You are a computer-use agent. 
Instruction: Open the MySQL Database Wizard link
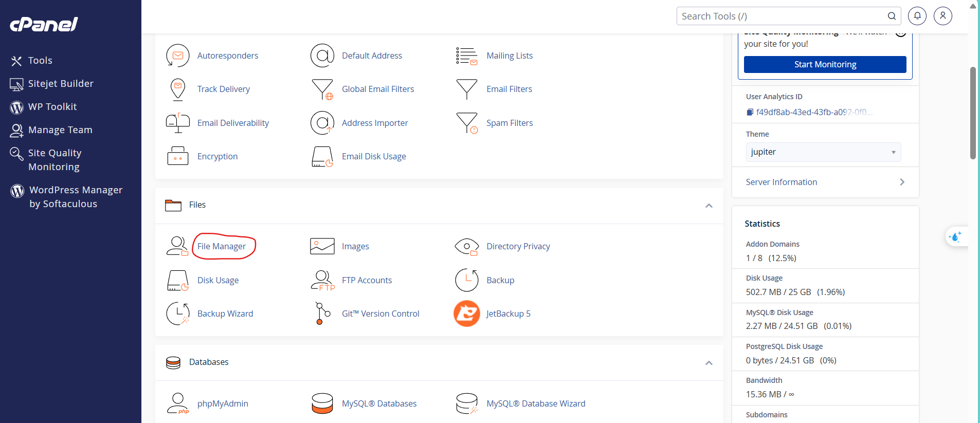(536, 403)
